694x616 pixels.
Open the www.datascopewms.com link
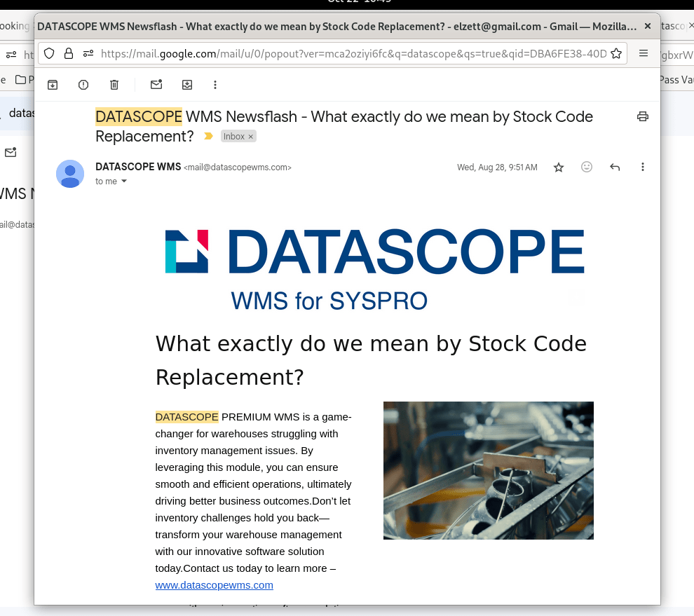click(214, 585)
